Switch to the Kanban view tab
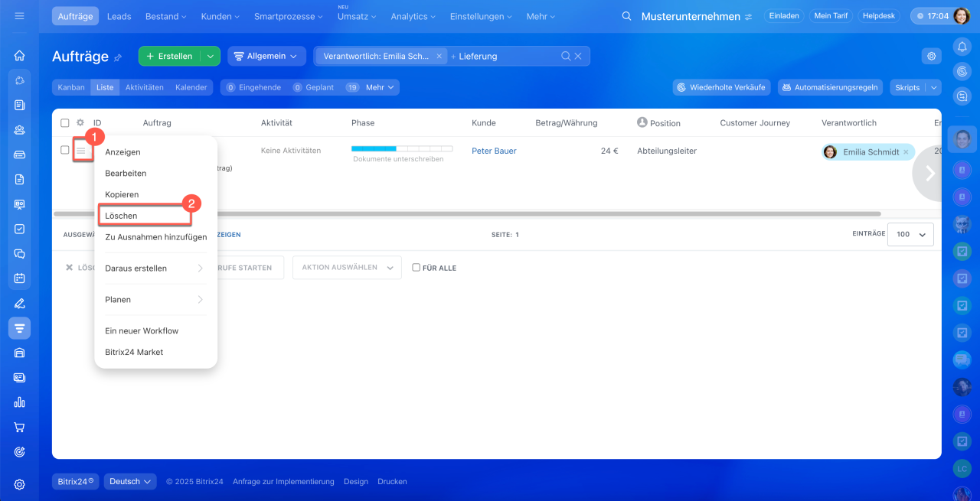 71,87
